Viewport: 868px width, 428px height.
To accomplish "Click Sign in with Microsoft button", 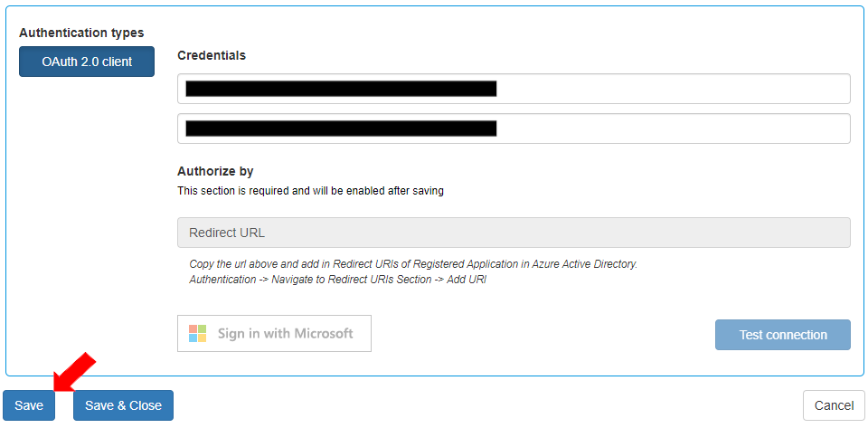I will coord(274,333).
